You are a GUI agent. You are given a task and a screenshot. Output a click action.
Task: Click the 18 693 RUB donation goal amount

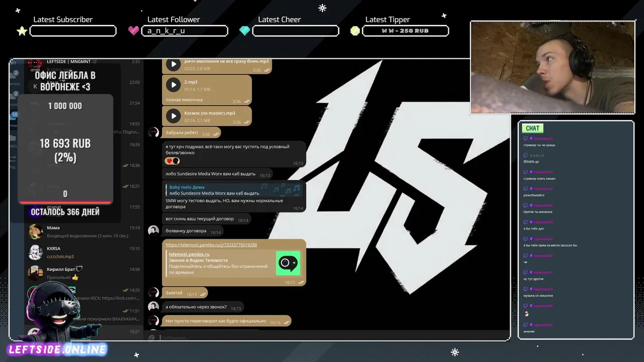[65, 144]
